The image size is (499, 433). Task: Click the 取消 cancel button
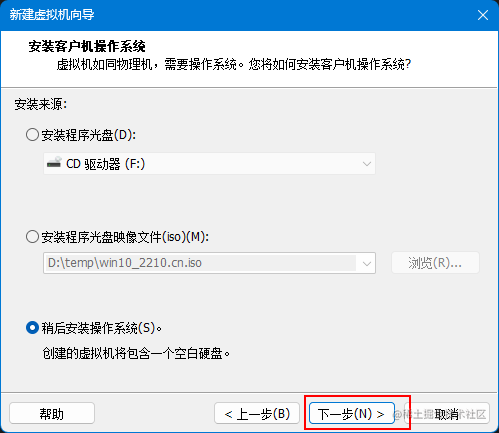click(x=447, y=414)
